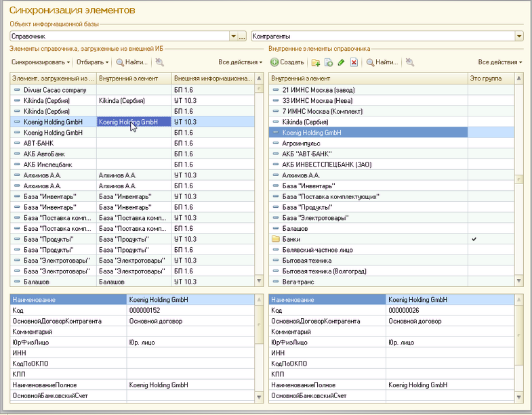Open the left panel Все действия menu
Image resolution: width=532 pixels, height=415 pixels.
(241, 62)
